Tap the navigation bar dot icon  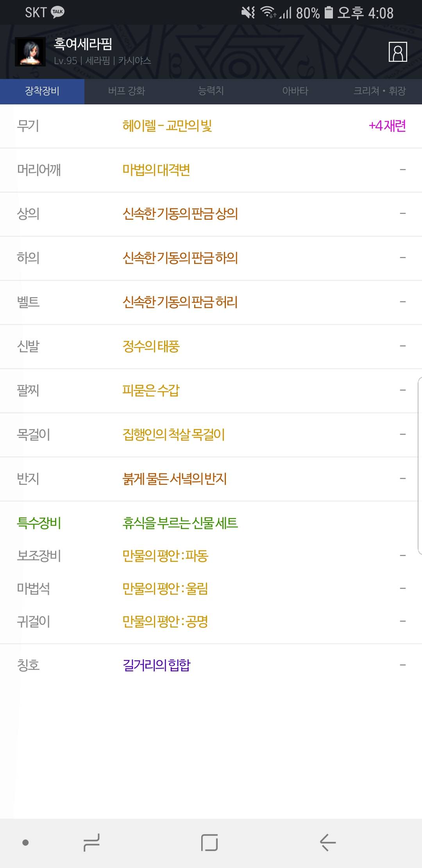click(25, 843)
